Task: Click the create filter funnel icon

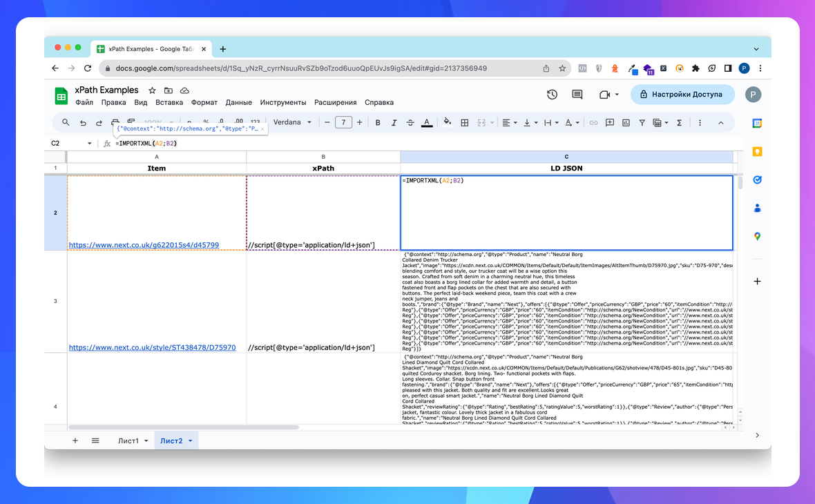Action: [x=642, y=122]
